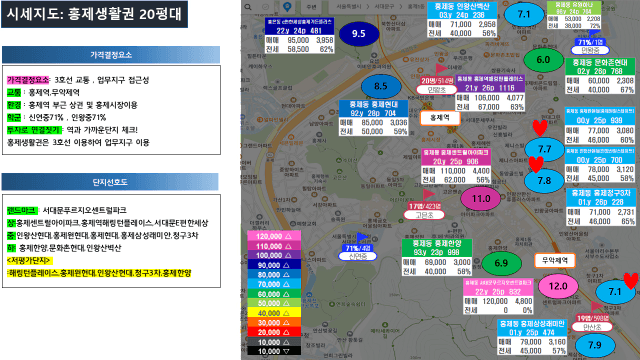This screenshot has height=360, width=640.
Task: Click the 인왕중 school label
Action: (x=590, y=50)
